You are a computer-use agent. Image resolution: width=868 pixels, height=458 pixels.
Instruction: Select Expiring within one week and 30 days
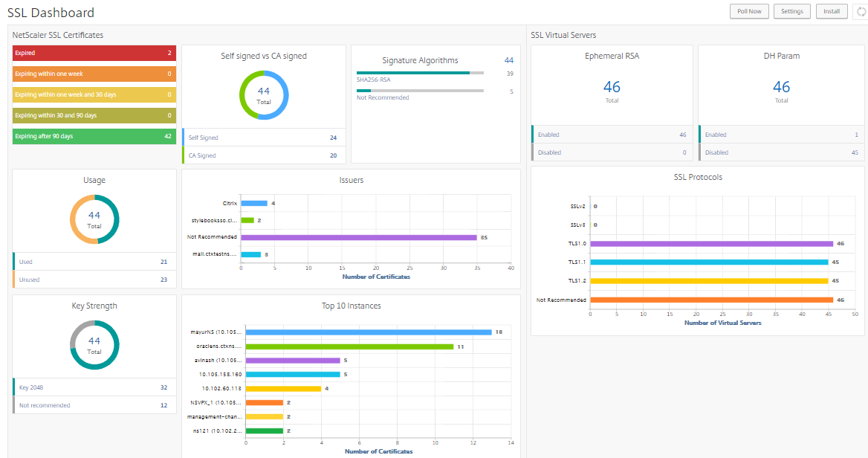(94, 94)
